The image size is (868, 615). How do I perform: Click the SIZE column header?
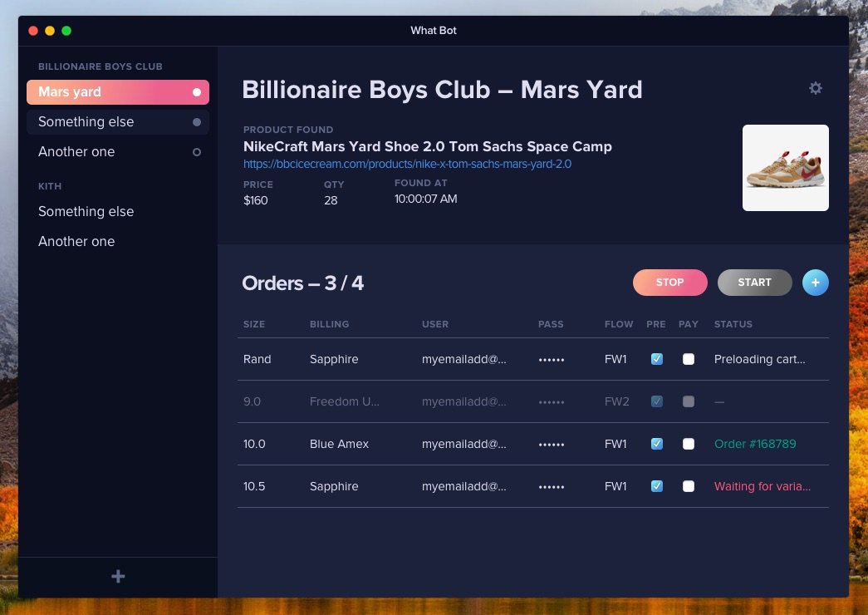[x=254, y=324]
